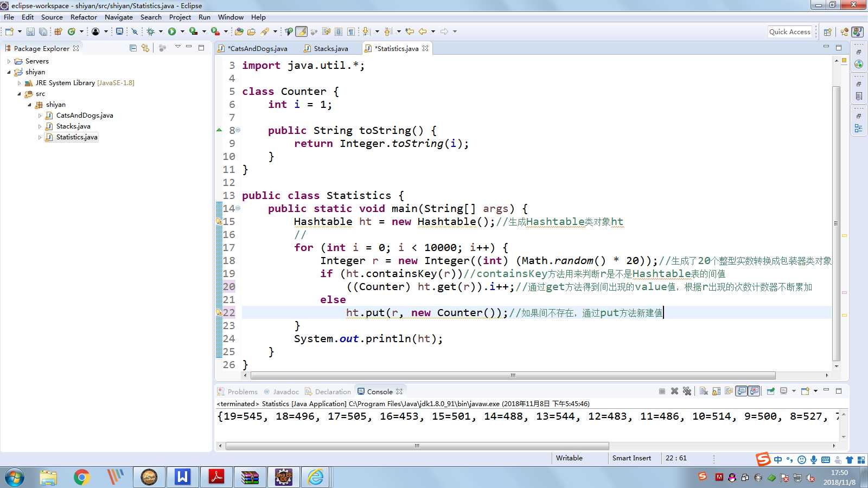Launch the Coverage run icon
Screen dimensions: 868x488
pyautogui.click(x=193, y=31)
